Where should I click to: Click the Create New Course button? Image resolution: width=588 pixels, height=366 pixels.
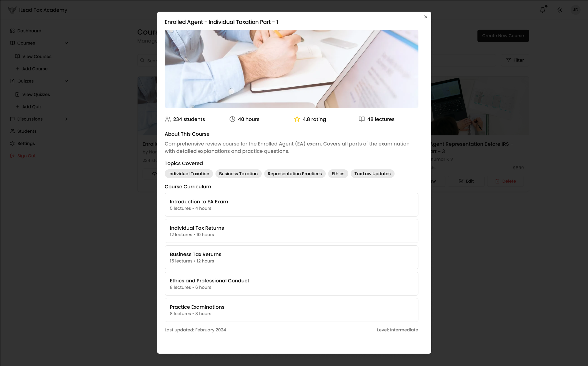pos(503,36)
